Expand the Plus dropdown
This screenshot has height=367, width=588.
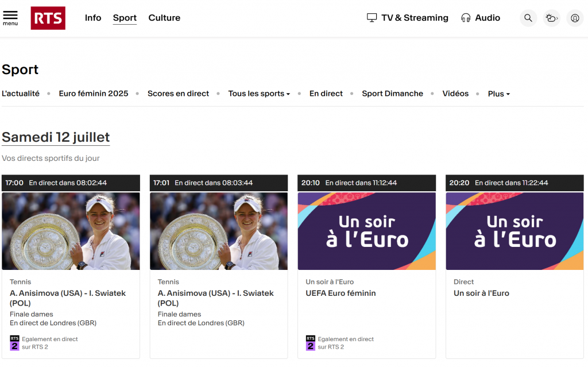[x=499, y=94]
